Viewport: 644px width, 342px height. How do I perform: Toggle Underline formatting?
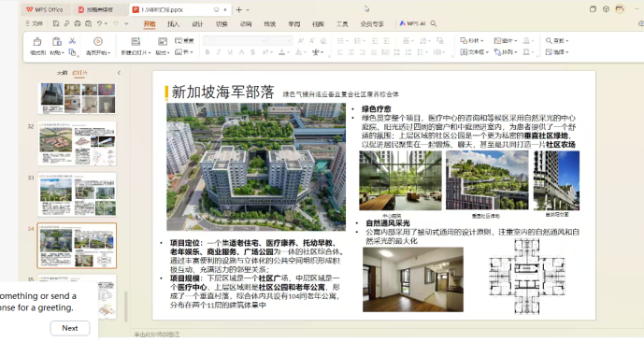pyautogui.click(x=230, y=52)
